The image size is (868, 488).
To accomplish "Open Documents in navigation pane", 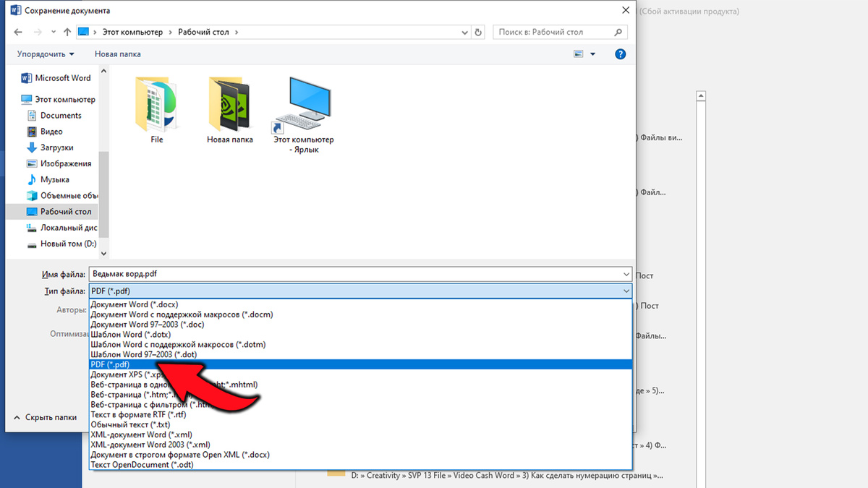I will click(54, 116).
